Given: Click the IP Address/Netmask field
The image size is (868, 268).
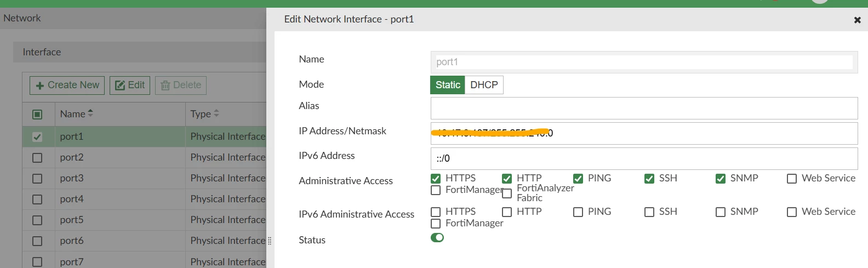Looking at the screenshot, I should (644, 133).
